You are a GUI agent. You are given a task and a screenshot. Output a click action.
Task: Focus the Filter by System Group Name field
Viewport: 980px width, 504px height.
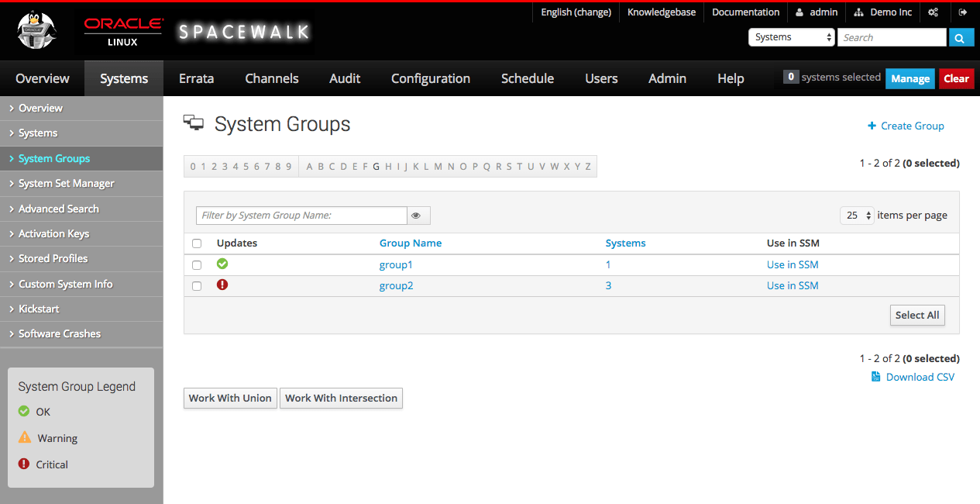pos(301,216)
